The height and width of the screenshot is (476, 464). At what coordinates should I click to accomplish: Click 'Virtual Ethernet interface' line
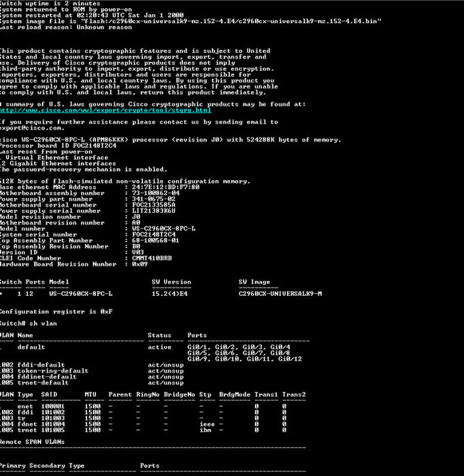54,158
